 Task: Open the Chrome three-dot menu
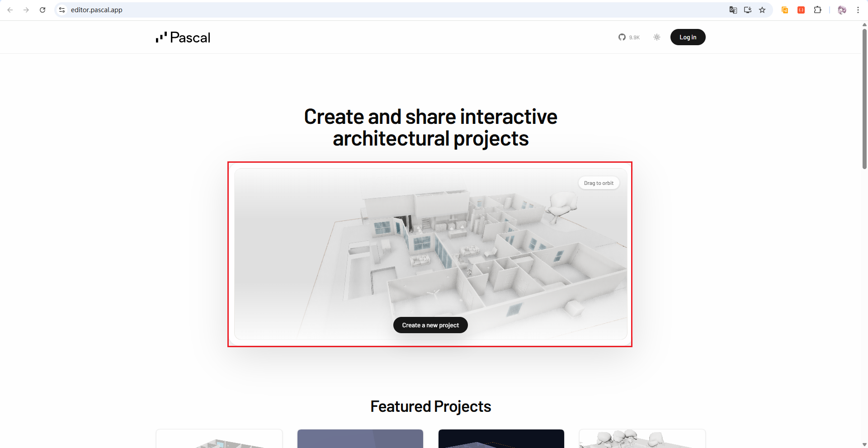click(858, 10)
